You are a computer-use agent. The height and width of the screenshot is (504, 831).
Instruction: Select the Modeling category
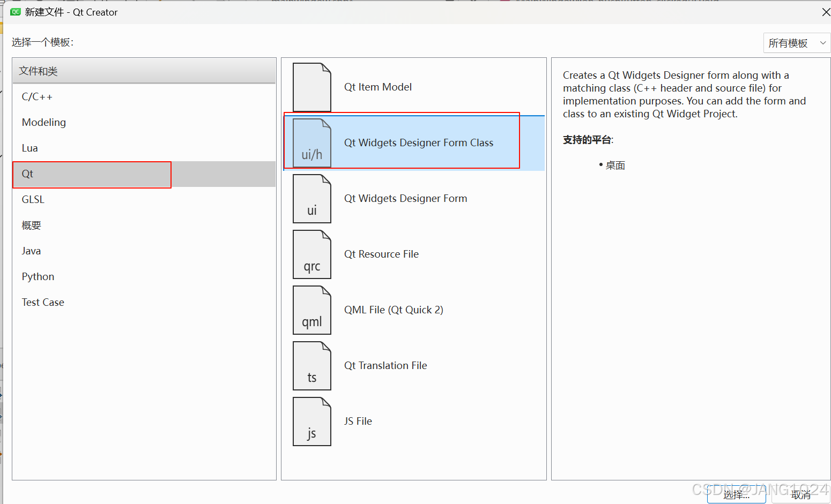point(144,123)
